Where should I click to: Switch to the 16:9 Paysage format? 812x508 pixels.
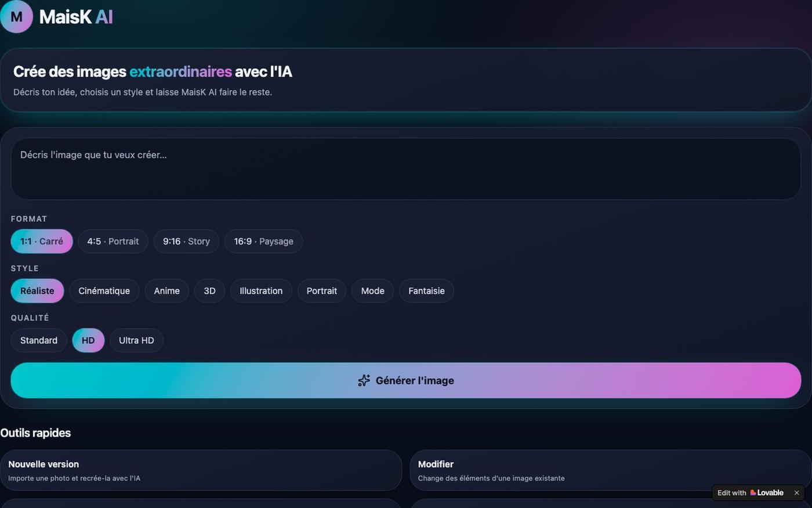coord(264,242)
